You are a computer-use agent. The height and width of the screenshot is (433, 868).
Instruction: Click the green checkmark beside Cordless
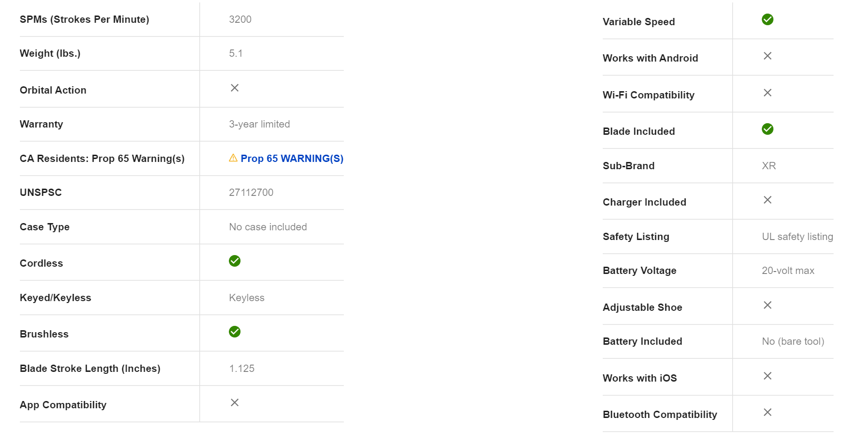point(235,261)
